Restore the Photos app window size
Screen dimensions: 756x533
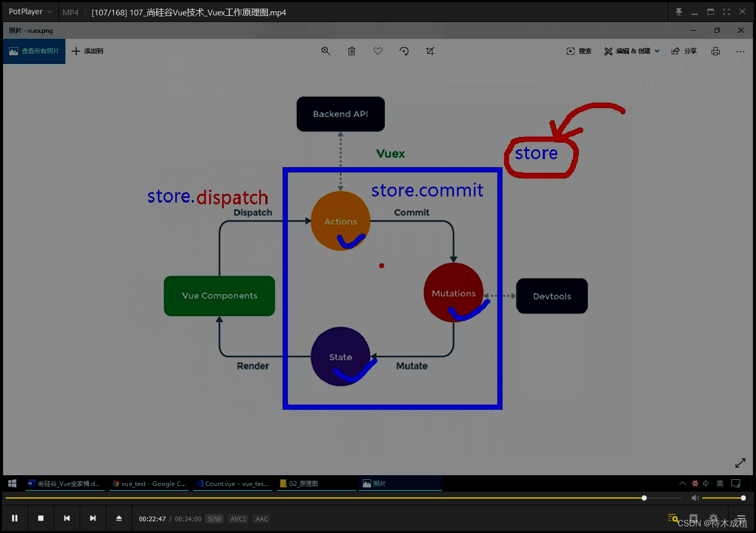point(717,30)
